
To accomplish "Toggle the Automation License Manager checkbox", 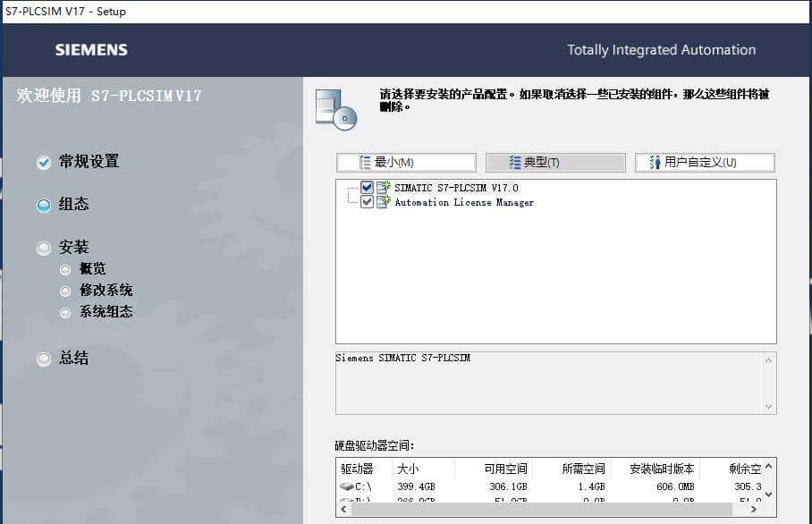I will 367,201.
